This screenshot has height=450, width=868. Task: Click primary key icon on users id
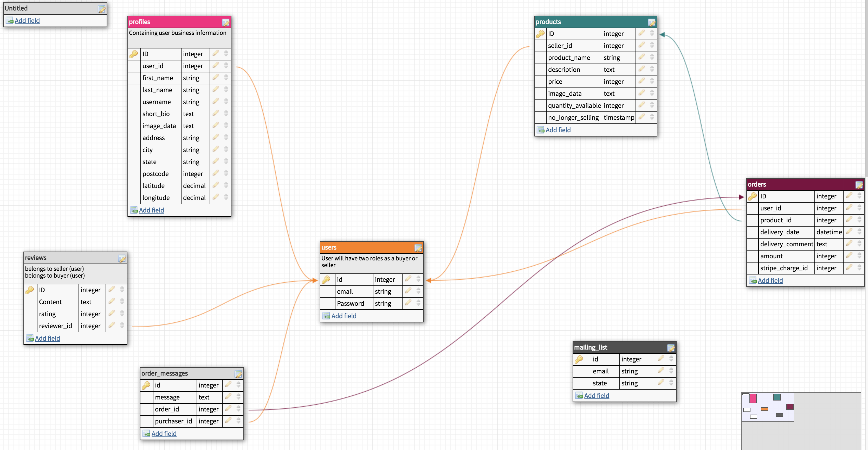326,280
